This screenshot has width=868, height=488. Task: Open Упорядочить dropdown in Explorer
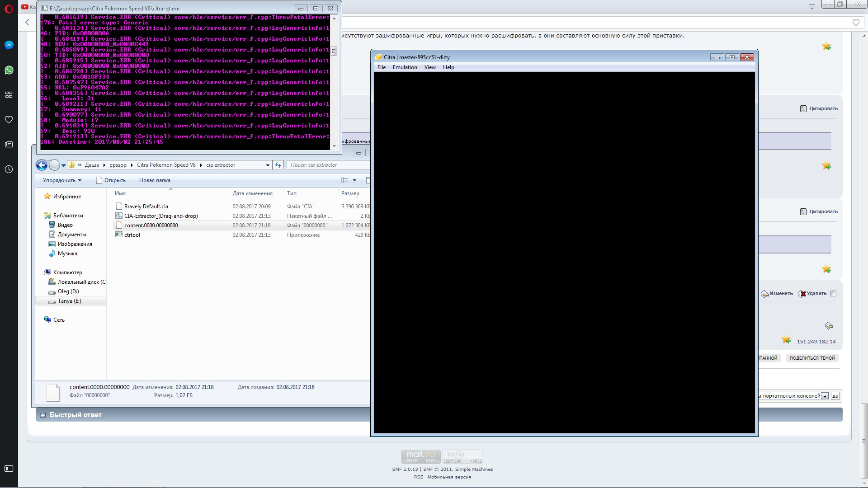pyautogui.click(x=62, y=180)
